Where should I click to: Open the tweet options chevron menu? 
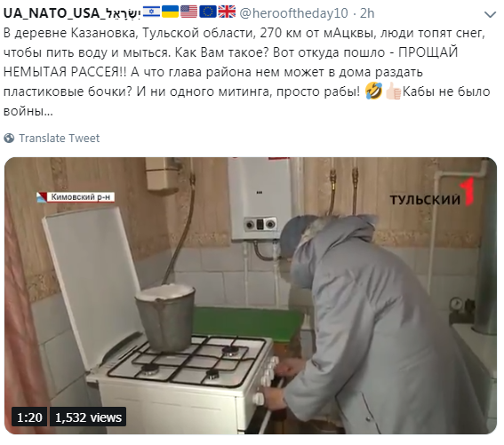[490, 14]
